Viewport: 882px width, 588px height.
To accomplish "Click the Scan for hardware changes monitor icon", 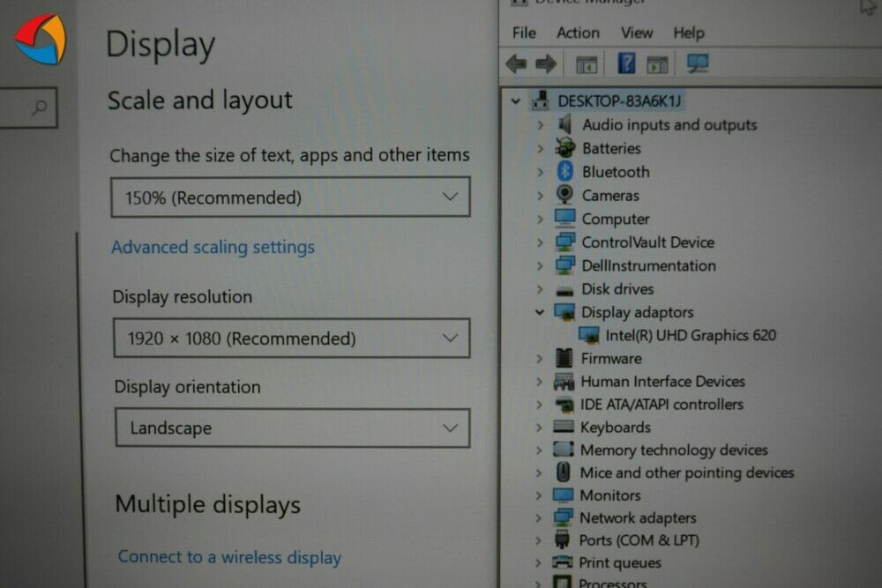I will tap(698, 63).
